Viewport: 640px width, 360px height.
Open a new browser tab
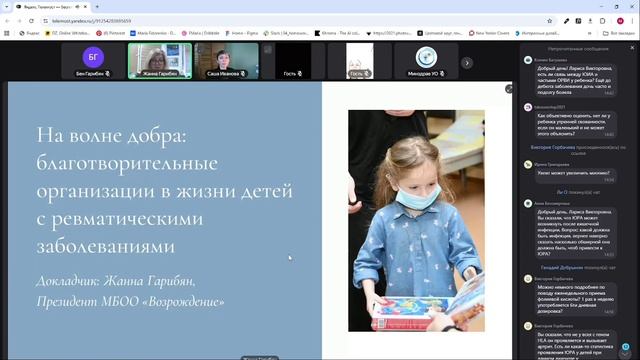(x=97, y=7)
